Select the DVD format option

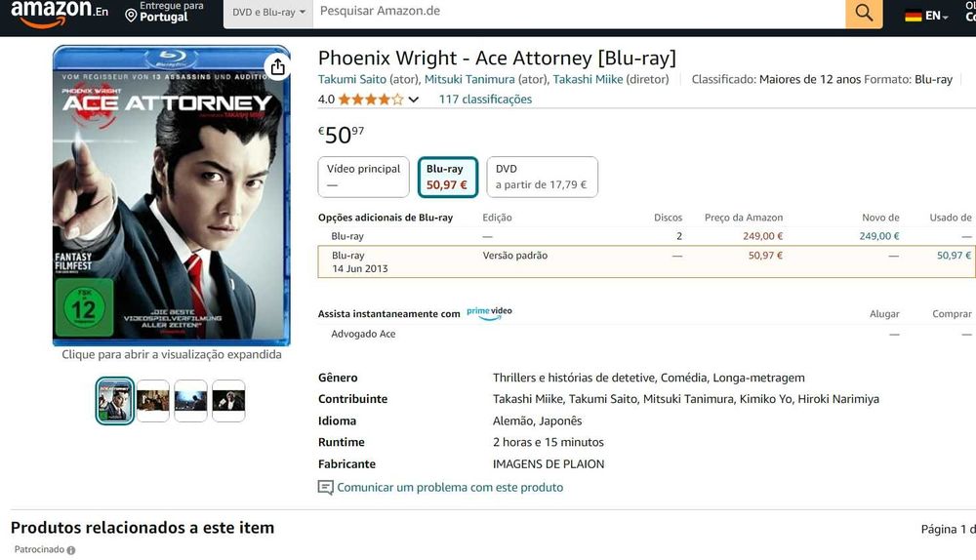click(541, 177)
